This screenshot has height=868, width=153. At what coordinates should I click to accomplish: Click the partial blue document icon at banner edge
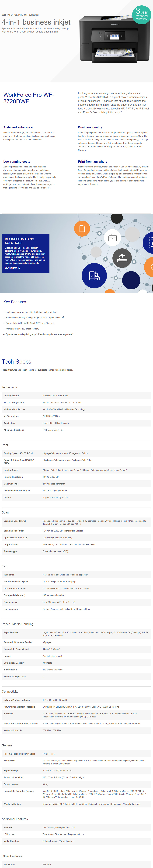(x=148, y=242)
